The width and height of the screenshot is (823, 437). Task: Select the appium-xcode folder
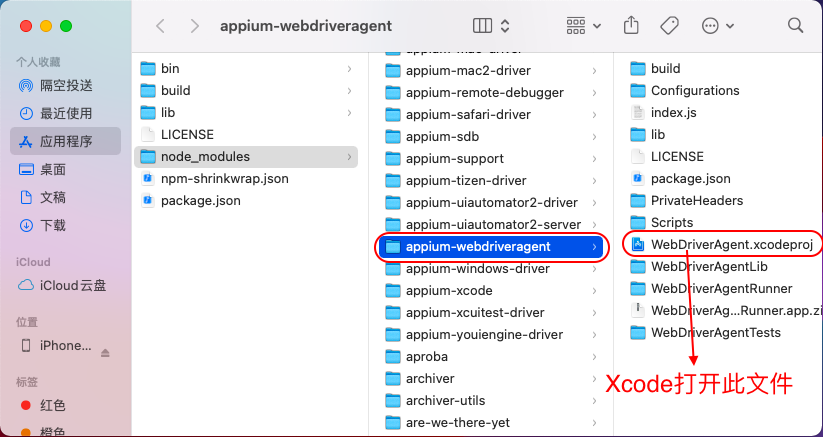click(491, 291)
